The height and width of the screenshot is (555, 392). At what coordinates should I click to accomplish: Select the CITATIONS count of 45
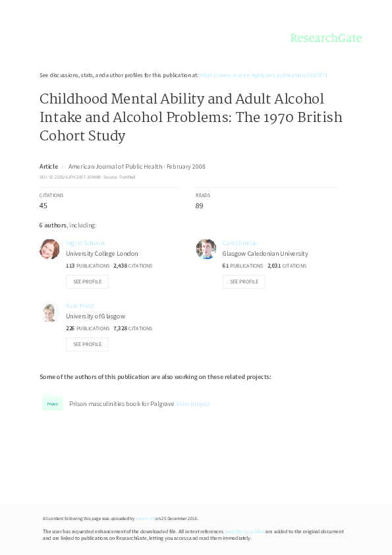[43, 206]
